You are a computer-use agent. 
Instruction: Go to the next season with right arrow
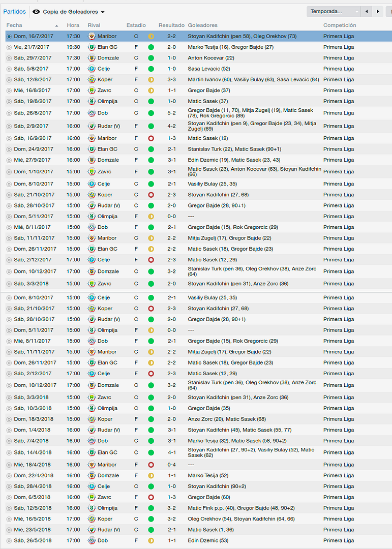click(x=378, y=12)
